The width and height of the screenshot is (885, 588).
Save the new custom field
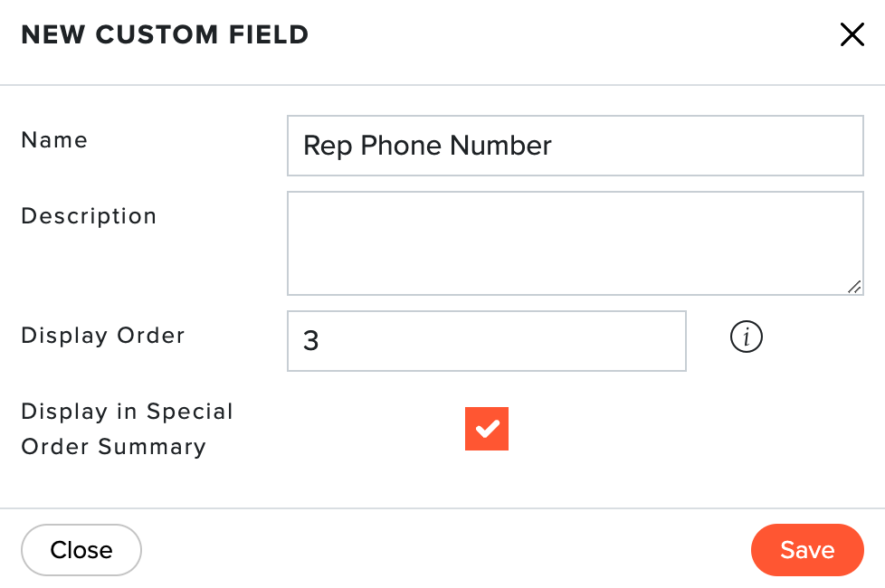807,550
